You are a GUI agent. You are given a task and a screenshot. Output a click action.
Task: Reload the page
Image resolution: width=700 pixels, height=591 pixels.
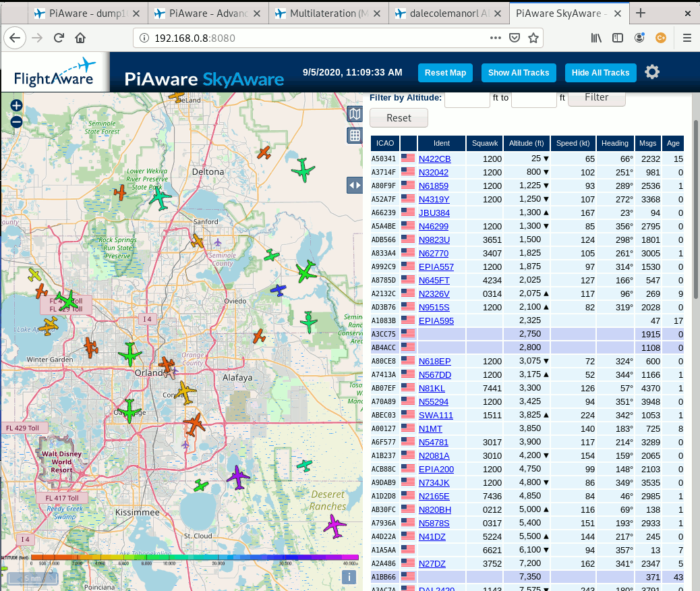pyautogui.click(x=59, y=38)
